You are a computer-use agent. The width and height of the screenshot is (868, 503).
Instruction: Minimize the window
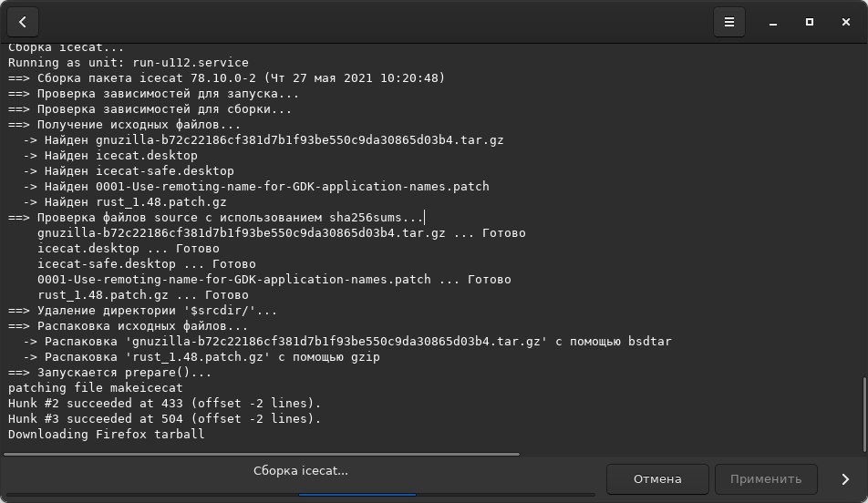[773, 22]
